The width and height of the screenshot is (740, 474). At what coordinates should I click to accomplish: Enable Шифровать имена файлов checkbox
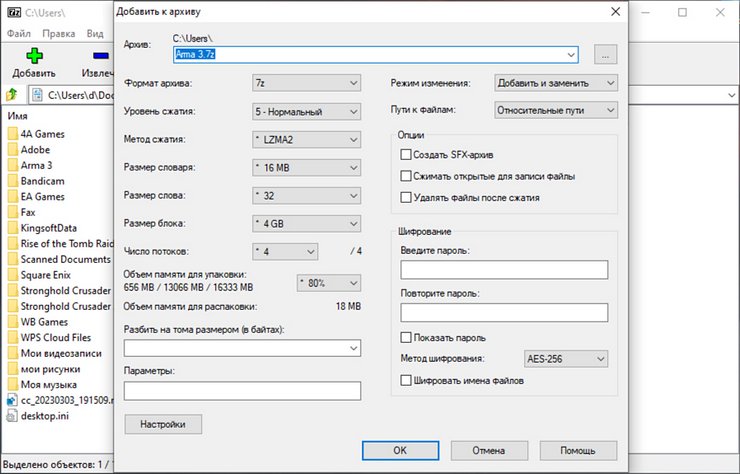[x=406, y=380]
